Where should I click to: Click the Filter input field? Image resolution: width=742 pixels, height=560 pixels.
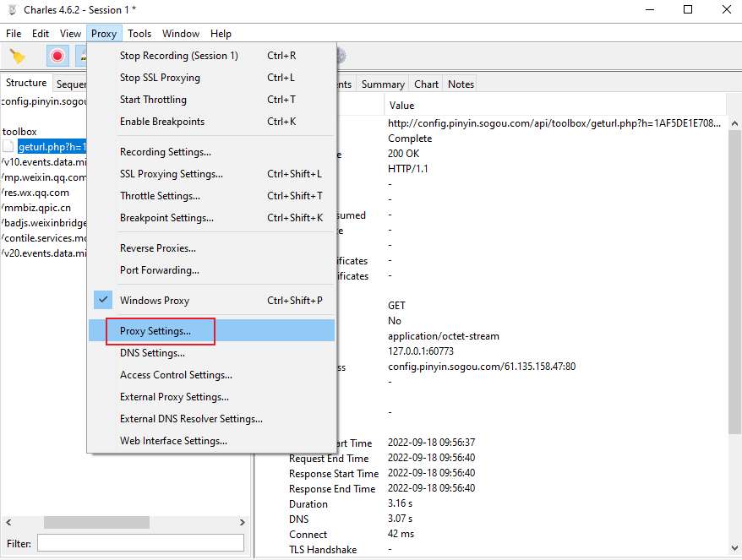coord(140,542)
